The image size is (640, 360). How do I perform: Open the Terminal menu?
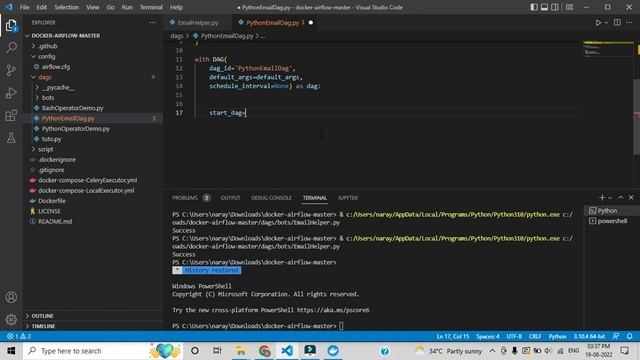pyautogui.click(x=151, y=7)
